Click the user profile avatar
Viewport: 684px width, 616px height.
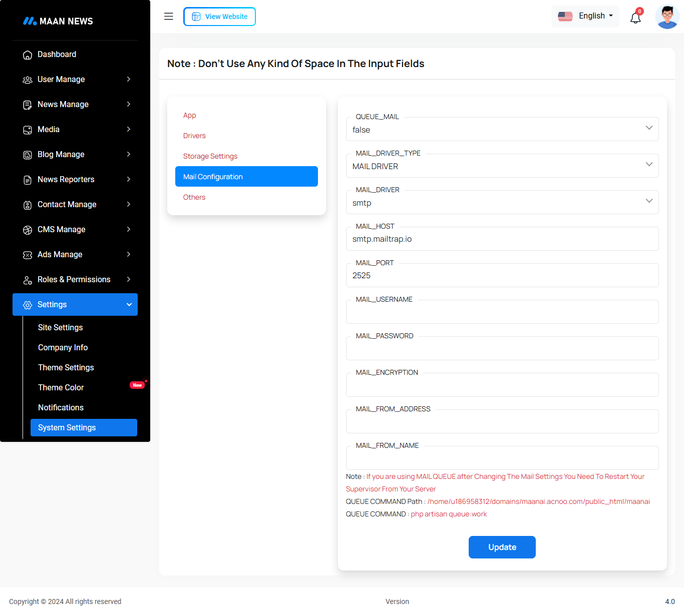[x=667, y=17]
